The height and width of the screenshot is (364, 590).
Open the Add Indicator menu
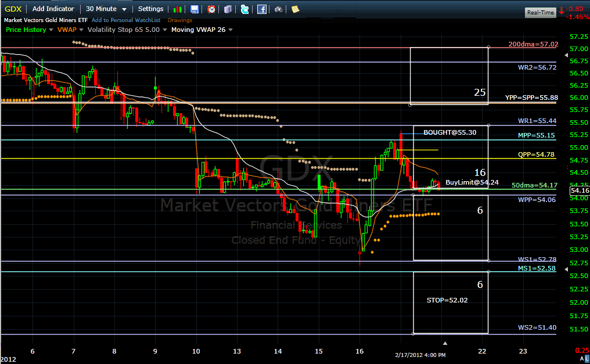[53, 9]
